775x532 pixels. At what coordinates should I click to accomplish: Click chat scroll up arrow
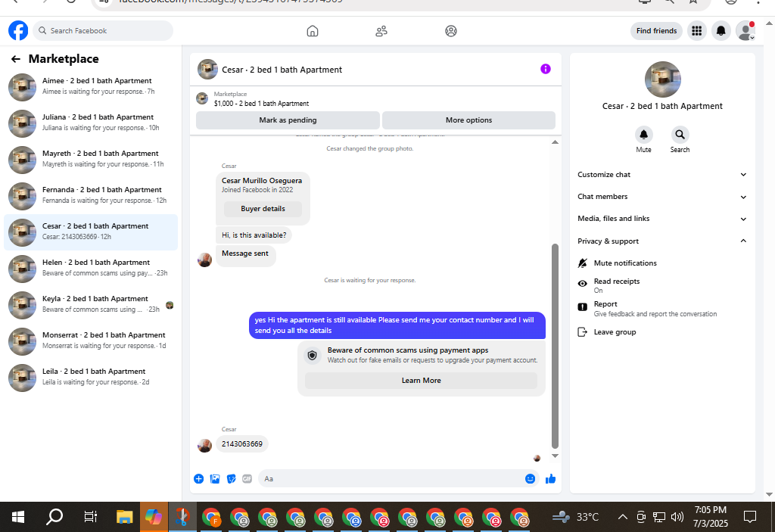(x=555, y=142)
